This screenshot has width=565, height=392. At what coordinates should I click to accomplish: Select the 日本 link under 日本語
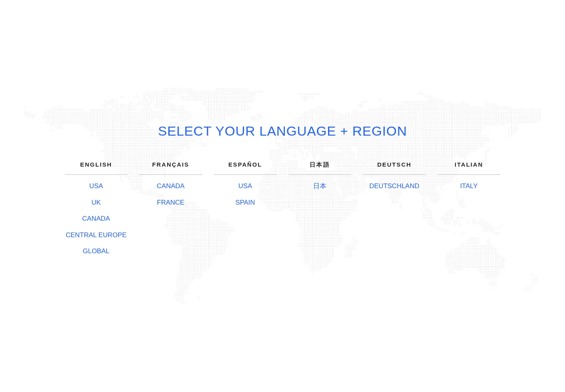tap(320, 186)
